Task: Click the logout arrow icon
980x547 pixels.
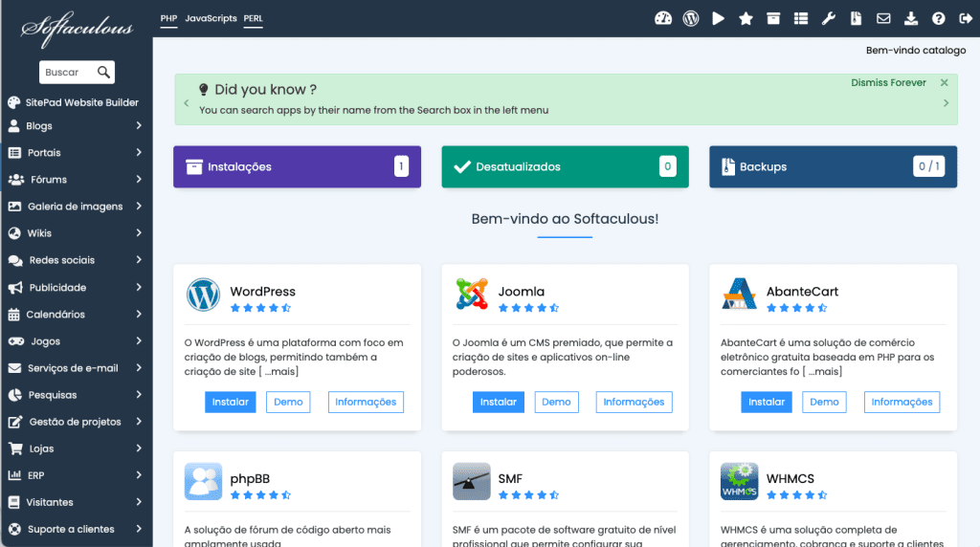Action: pos(966,18)
